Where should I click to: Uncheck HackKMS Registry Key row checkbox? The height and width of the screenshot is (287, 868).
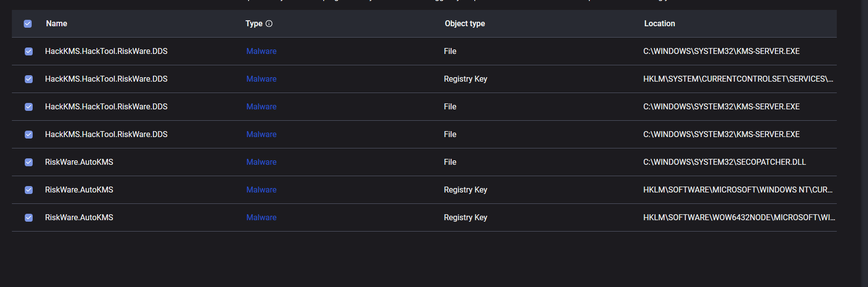pos(29,79)
